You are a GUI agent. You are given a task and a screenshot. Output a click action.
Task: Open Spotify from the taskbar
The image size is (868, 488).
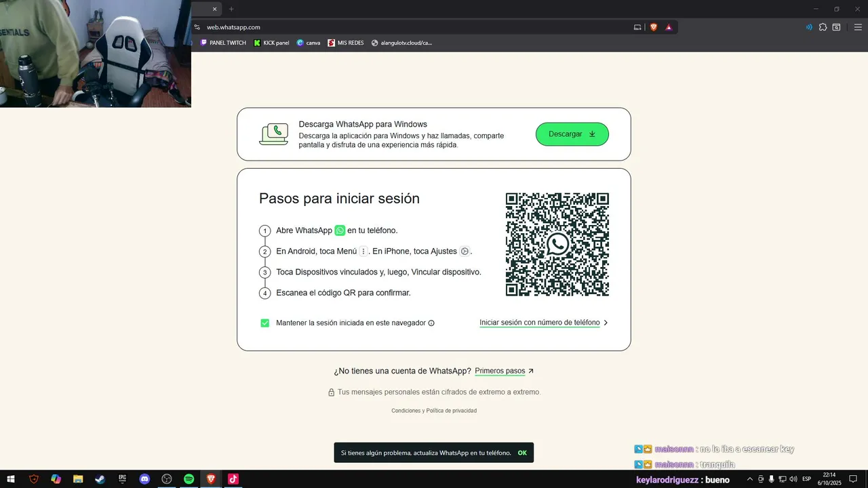189,479
